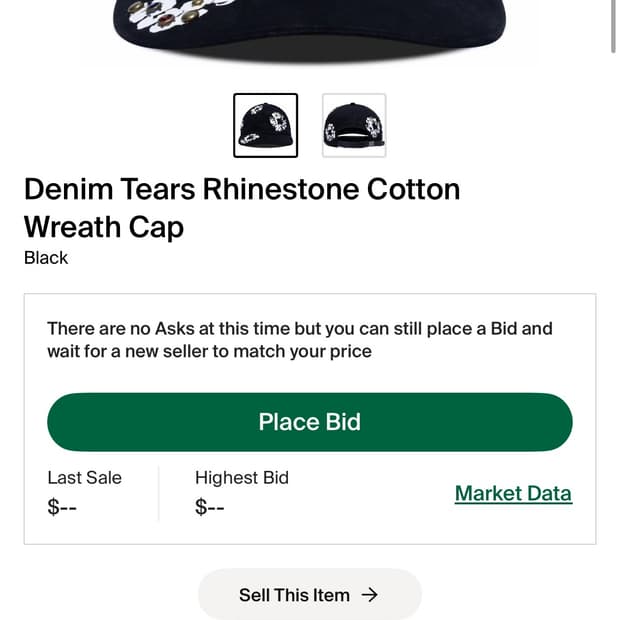This screenshot has width=620, height=620.
Task: Click the Last Sale price value
Action: pos(62,507)
